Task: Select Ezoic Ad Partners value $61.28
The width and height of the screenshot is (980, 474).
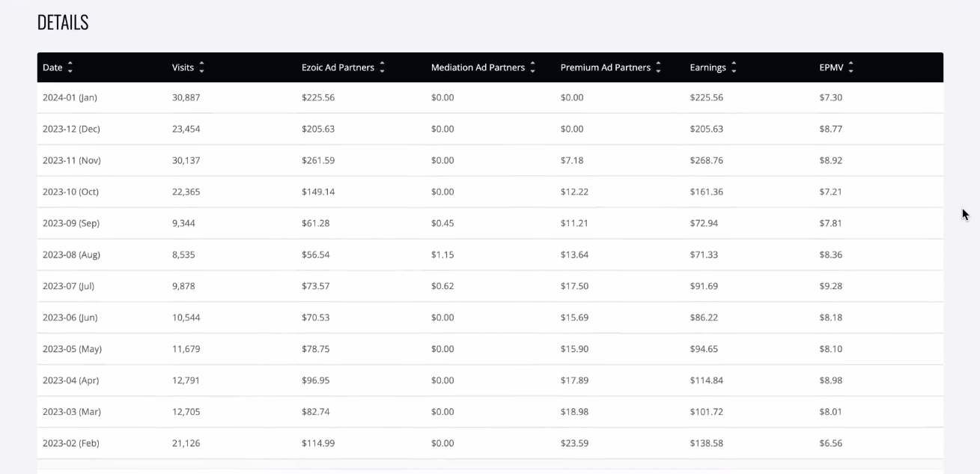Action: tap(316, 223)
